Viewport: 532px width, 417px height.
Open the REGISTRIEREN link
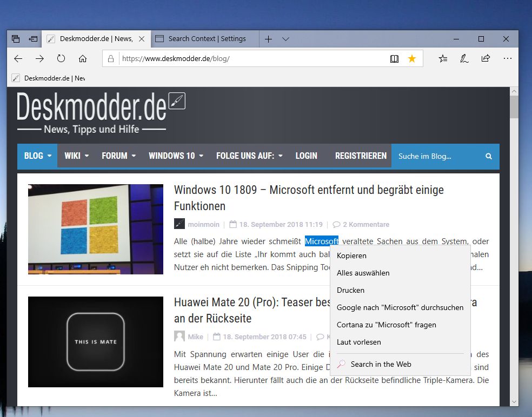[361, 156]
